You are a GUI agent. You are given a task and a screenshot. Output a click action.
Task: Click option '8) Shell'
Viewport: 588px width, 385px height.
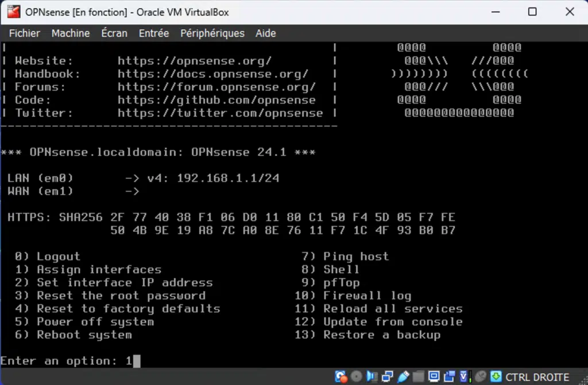pos(330,270)
